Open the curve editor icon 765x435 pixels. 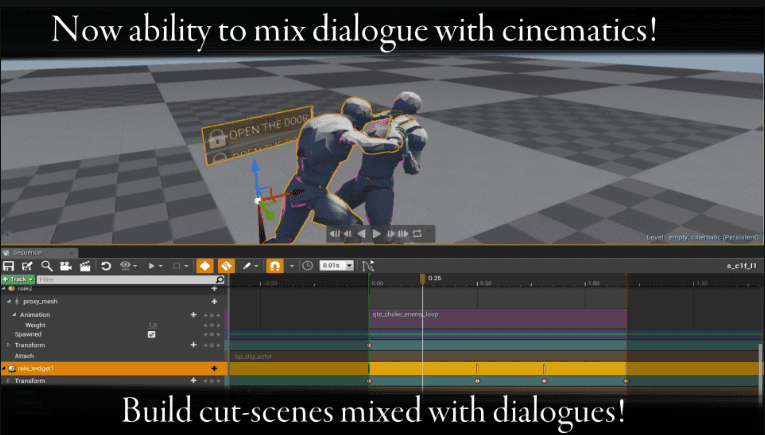pos(368,266)
